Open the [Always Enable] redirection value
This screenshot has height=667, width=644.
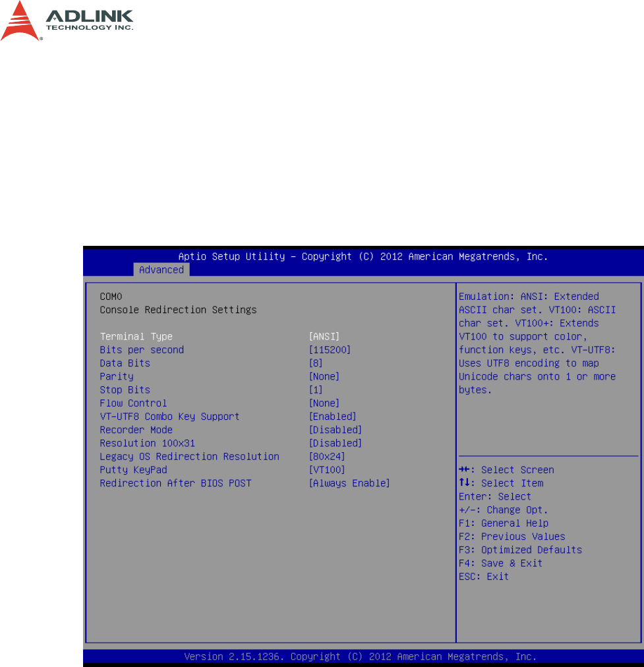(x=349, y=483)
